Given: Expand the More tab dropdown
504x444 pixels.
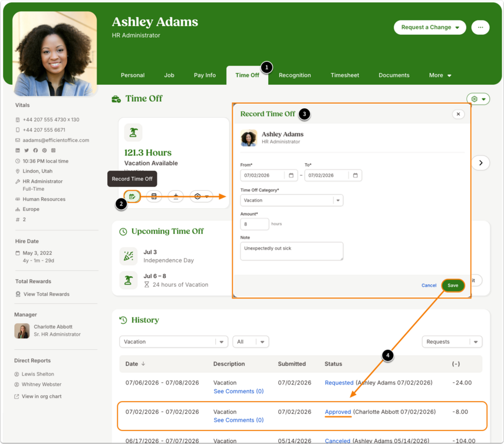Looking at the screenshot, I should tap(440, 75).
